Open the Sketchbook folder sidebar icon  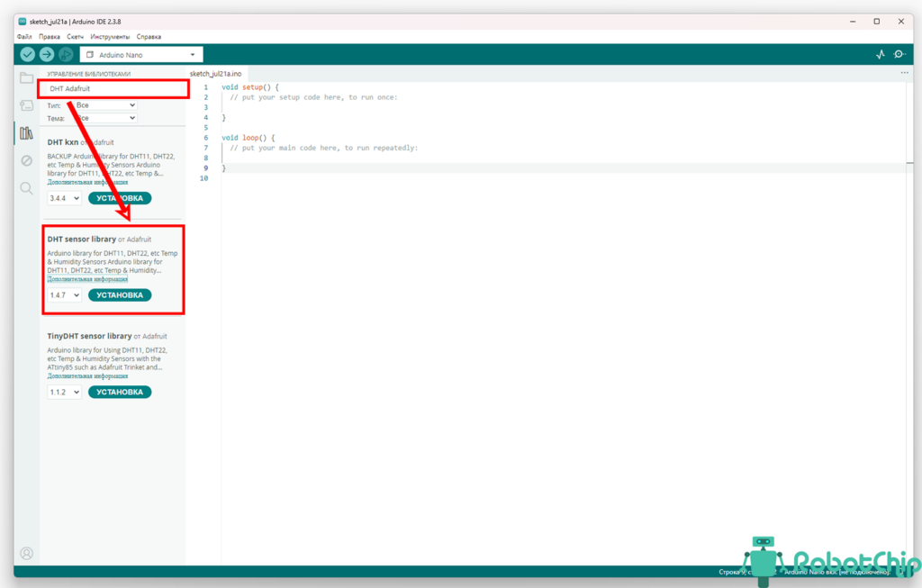tap(26, 78)
